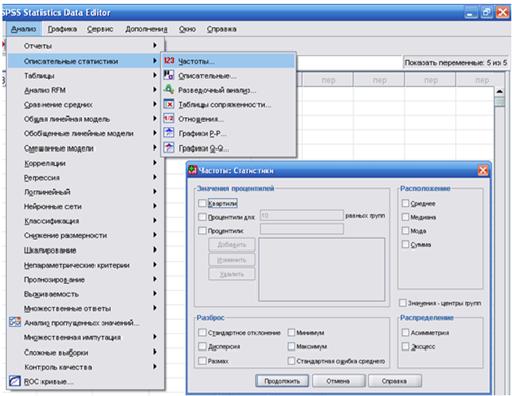The height and width of the screenshot is (396, 512).
Task: Click the Разведочный анализ icon
Action: click(169, 90)
